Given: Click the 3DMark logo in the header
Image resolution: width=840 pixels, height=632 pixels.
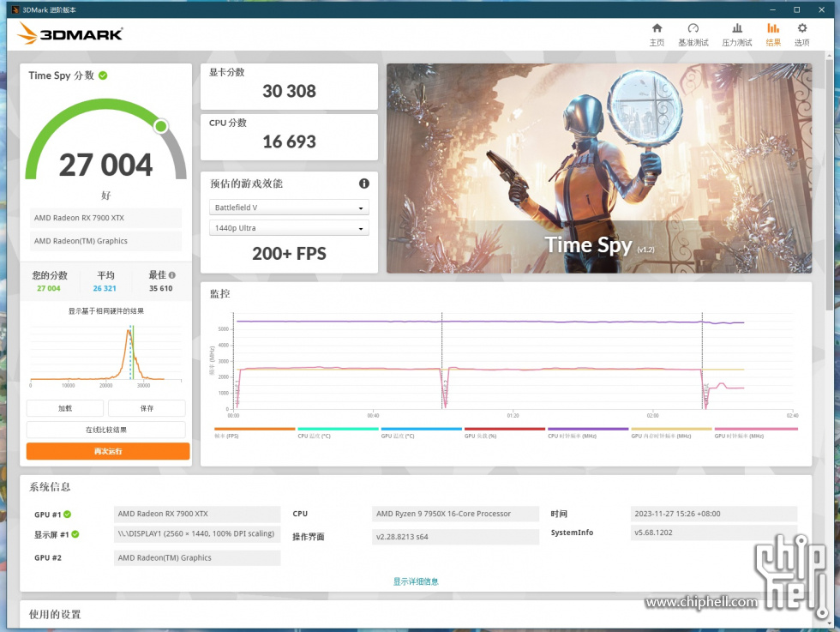Looking at the screenshot, I should click(x=70, y=33).
